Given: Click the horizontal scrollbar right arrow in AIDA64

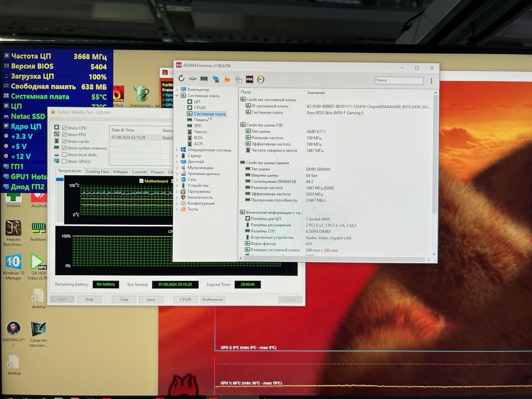Looking at the screenshot, I should (429, 259).
